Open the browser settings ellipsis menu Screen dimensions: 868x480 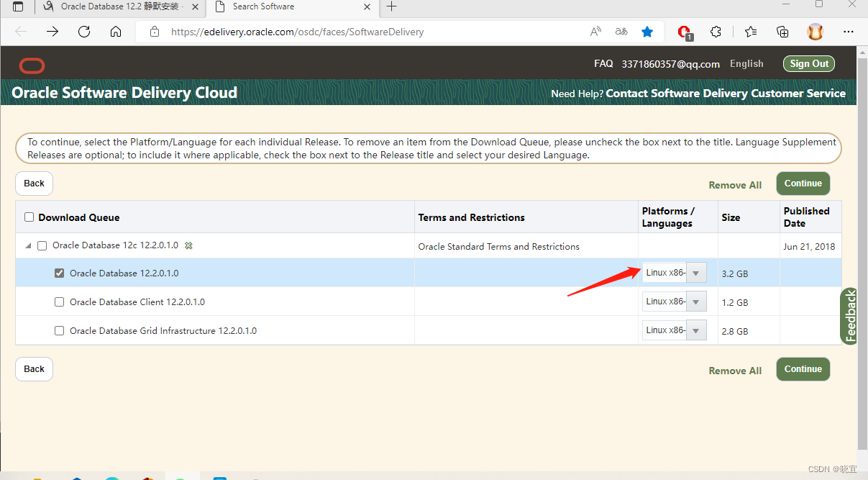(x=849, y=32)
